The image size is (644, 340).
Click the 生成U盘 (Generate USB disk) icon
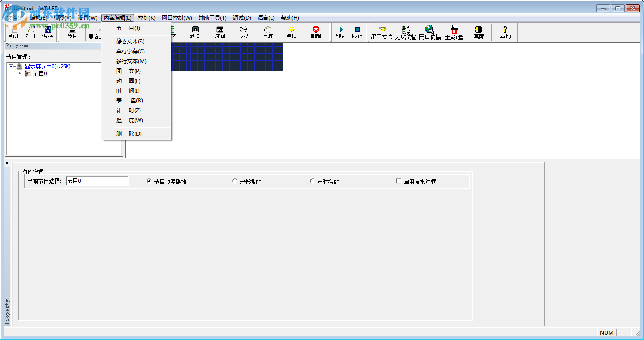click(454, 33)
